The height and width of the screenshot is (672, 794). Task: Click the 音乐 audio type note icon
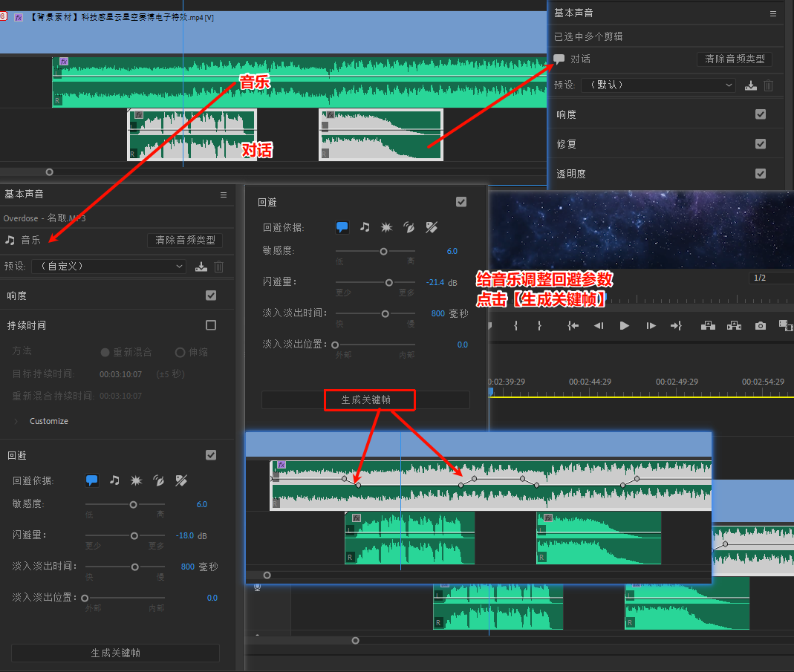[10, 240]
